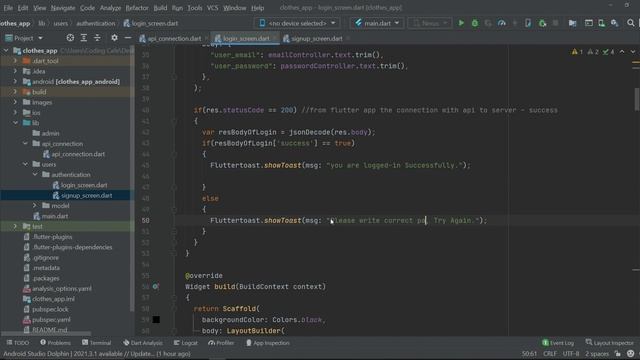Click the override gutter icon beside build method
640x360 pixels.
pos(156,287)
